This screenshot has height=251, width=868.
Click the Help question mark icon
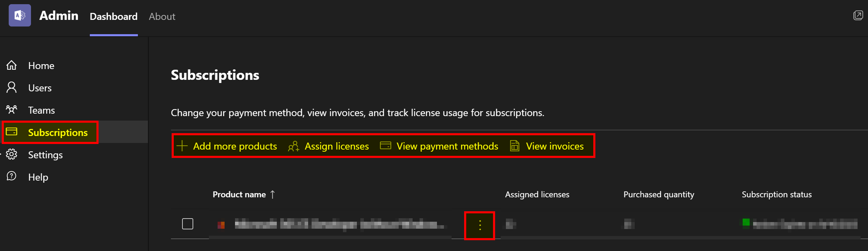click(11, 176)
